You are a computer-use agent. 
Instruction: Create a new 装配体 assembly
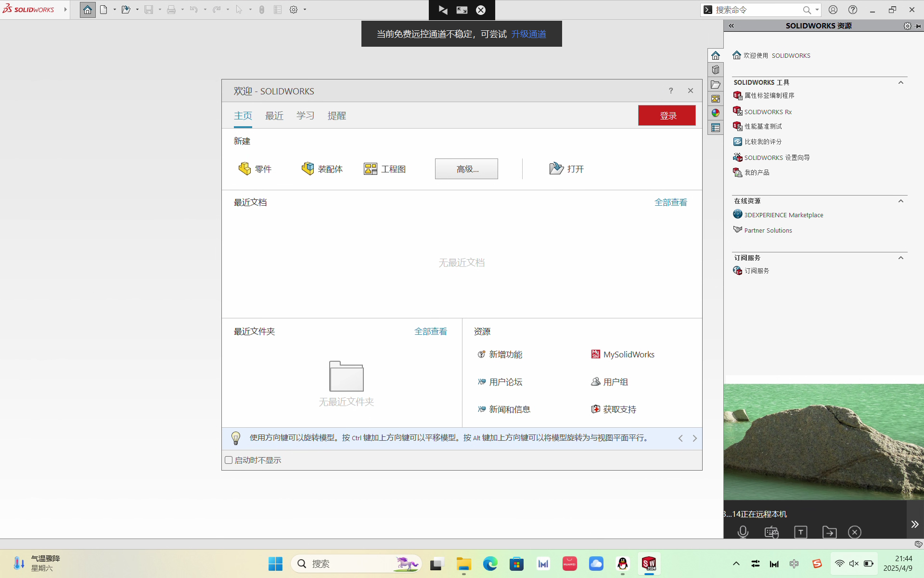click(x=322, y=169)
